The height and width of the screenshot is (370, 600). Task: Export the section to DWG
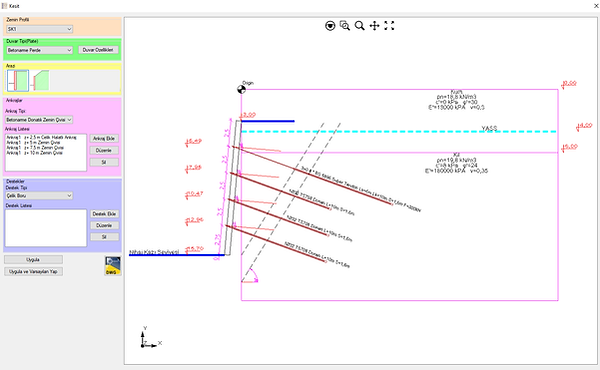pos(112,266)
